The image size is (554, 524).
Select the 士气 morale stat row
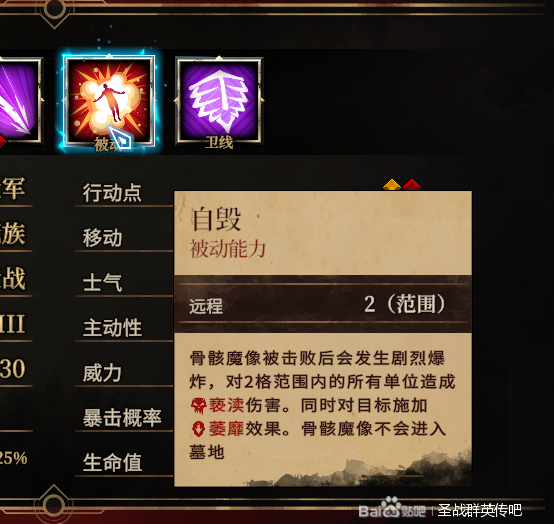[124, 283]
